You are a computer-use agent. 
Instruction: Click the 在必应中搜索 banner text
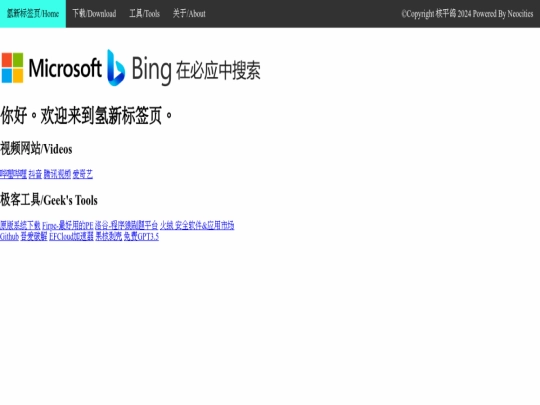218,71
